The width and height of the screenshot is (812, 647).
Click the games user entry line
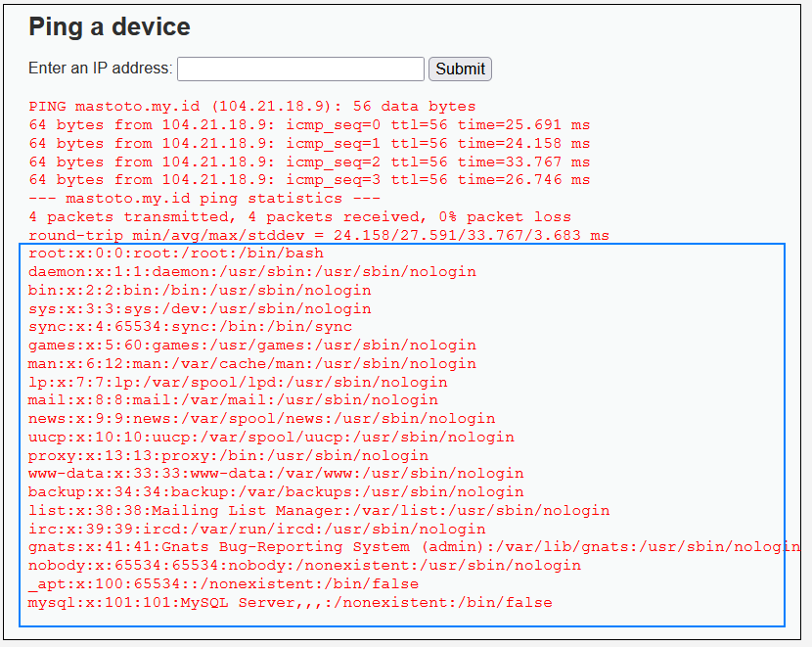pyautogui.click(x=252, y=346)
